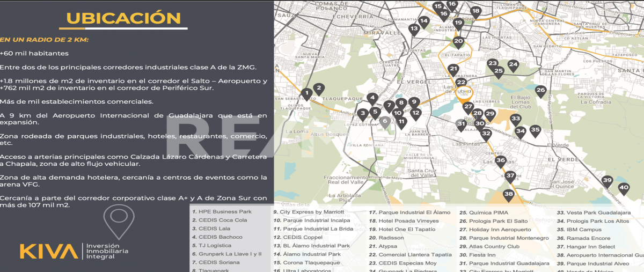Select map pin number 35
Screen dimensions: 644x272
535,131
